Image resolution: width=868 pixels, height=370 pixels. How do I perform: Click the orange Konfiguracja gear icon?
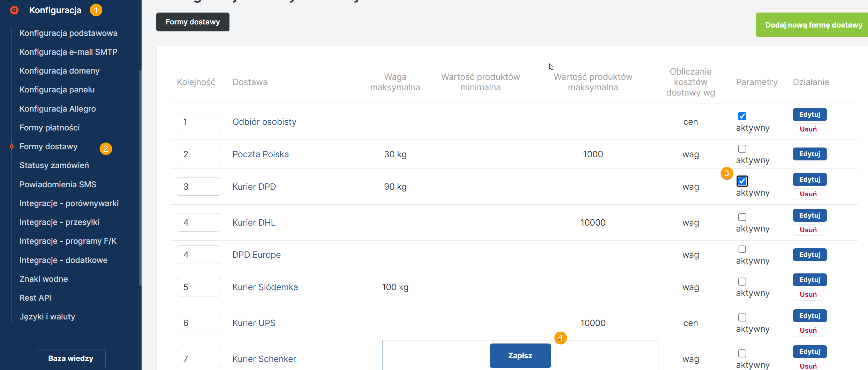tap(14, 10)
